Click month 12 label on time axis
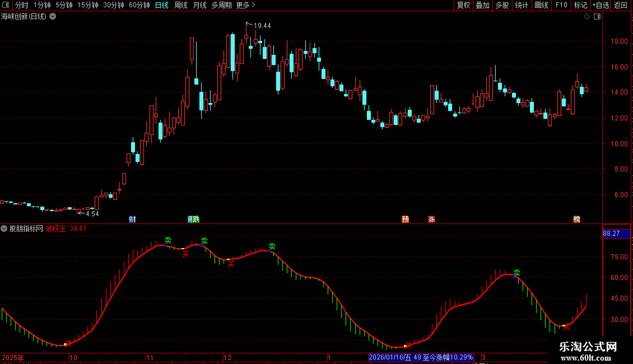This screenshot has width=633, height=364. 227,357
